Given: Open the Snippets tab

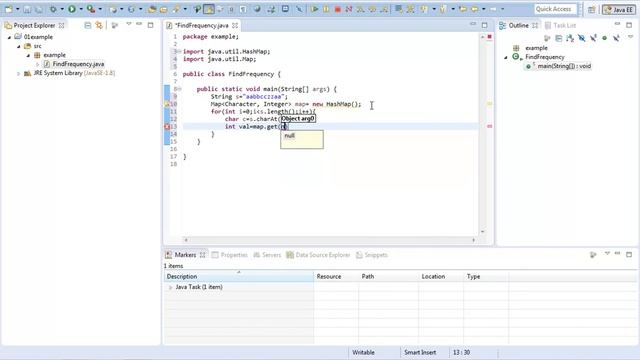Looking at the screenshot, I should pyautogui.click(x=376, y=255).
